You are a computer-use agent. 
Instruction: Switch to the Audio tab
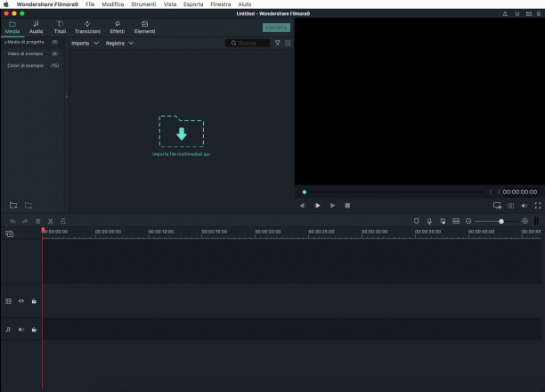coord(36,28)
